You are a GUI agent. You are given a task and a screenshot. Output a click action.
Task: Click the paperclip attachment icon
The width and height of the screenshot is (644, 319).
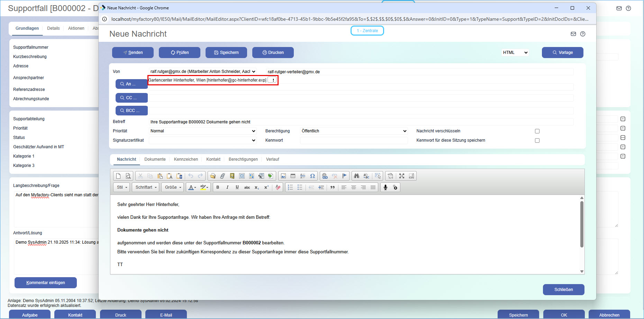tap(223, 176)
